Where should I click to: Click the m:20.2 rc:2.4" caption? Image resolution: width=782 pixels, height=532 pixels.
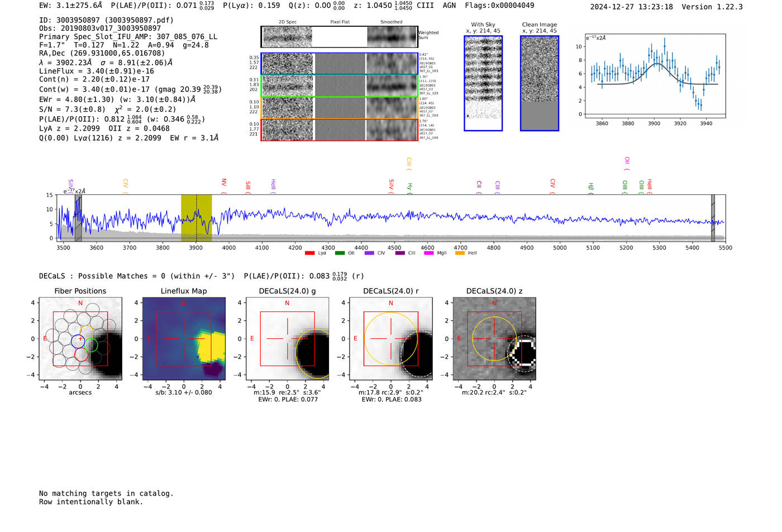(x=494, y=392)
